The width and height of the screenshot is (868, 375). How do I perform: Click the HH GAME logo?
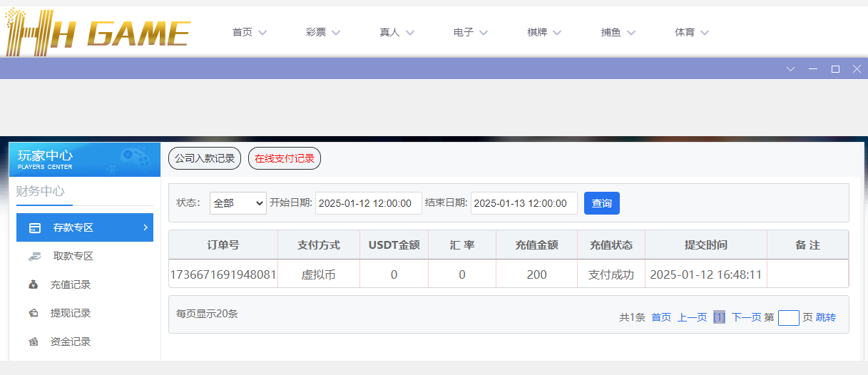click(x=98, y=32)
